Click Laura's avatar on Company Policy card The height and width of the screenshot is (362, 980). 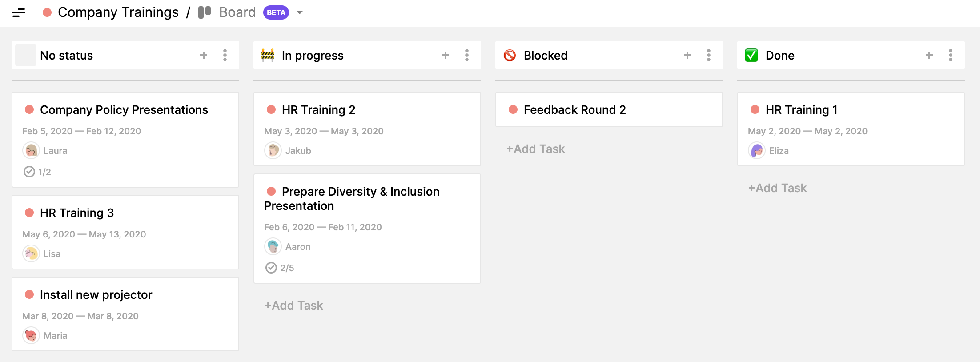[31, 151]
